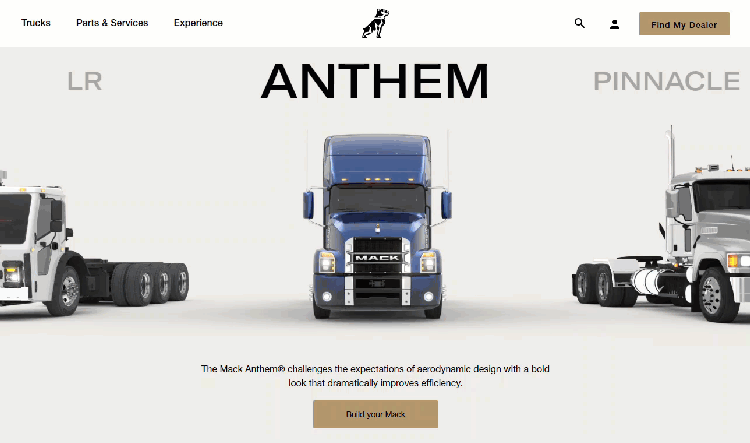Select the PINNACLE model heading
Viewport: 750px width, 443px height.
[x=667, y=81]
